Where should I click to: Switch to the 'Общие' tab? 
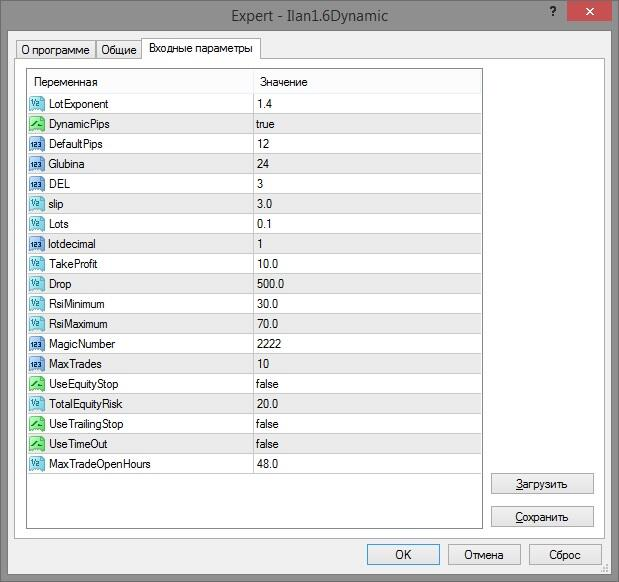click(119, 50)
